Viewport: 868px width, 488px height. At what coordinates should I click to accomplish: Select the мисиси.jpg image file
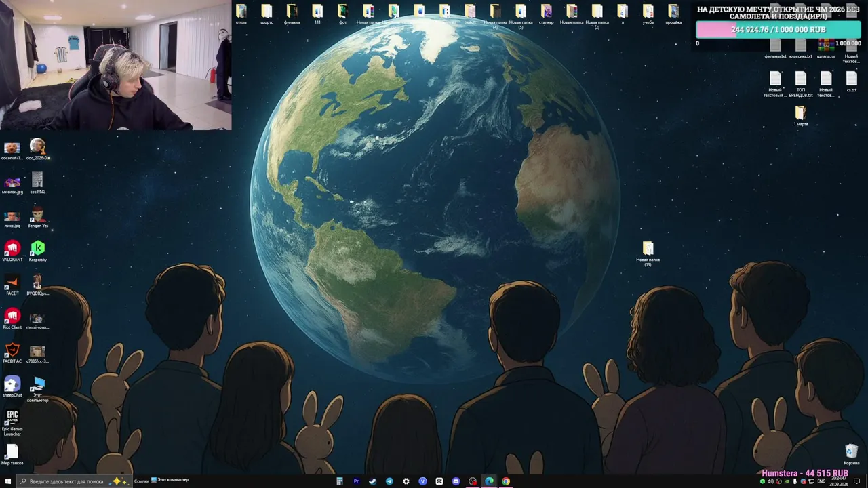(12, 184)
